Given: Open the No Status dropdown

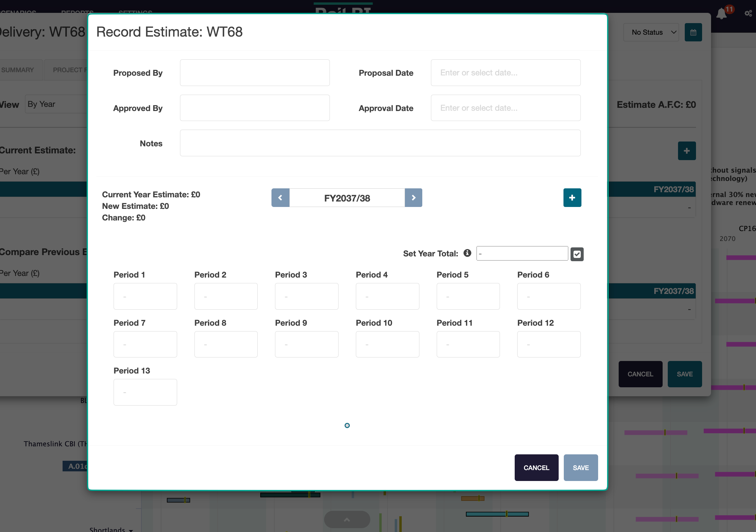Looking at the screenshot, I should (x=651, y=32).
